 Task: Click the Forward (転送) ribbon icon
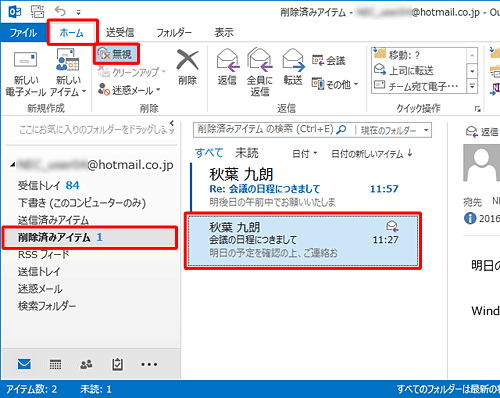point(293,68)
